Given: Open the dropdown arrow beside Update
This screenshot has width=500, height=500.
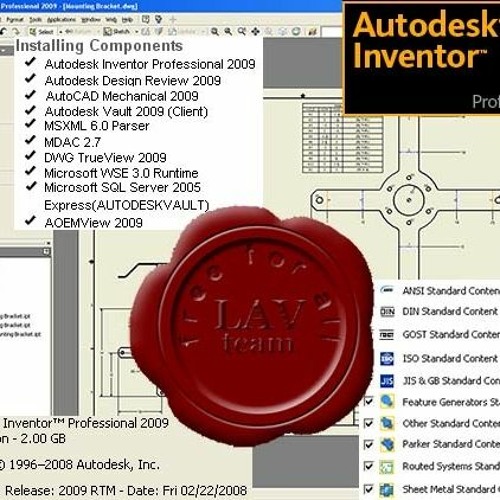Looking at the screenshot, I should 203,32.
